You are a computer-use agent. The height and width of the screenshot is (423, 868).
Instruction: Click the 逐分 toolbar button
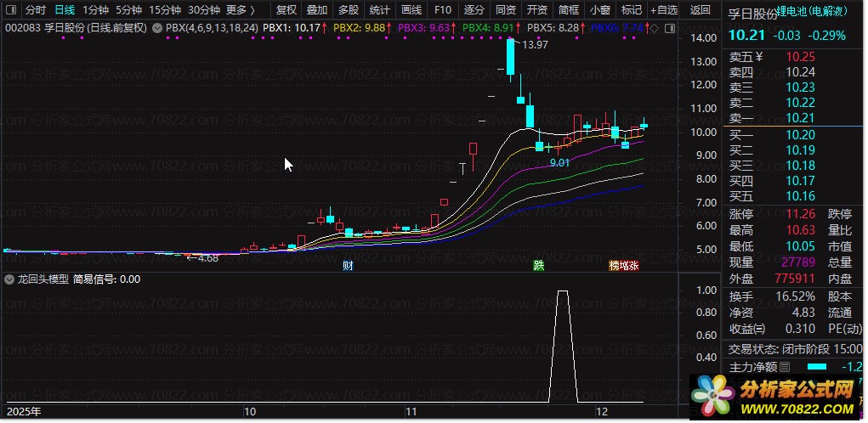[474, 10]
